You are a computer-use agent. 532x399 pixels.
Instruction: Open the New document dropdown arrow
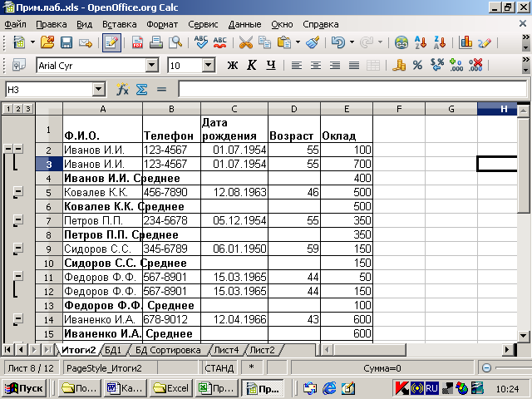point(33,42)
